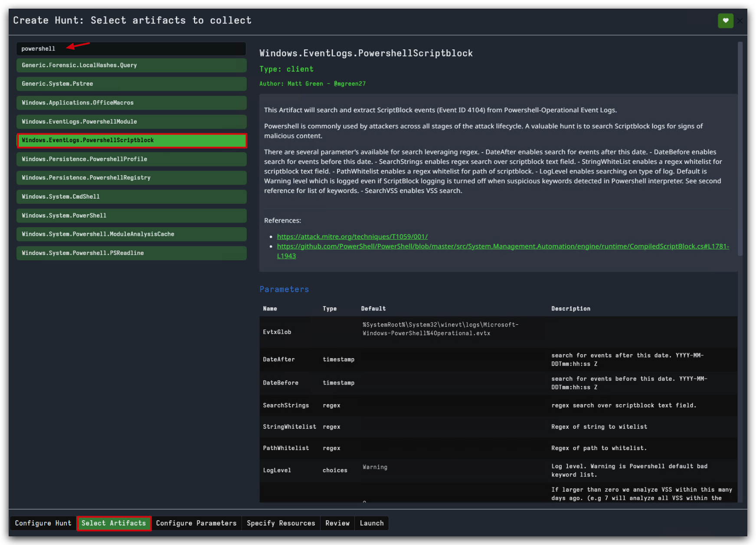756x545 pixels.
Task: Click the Type: client label
Action: (x=286, y=69)
